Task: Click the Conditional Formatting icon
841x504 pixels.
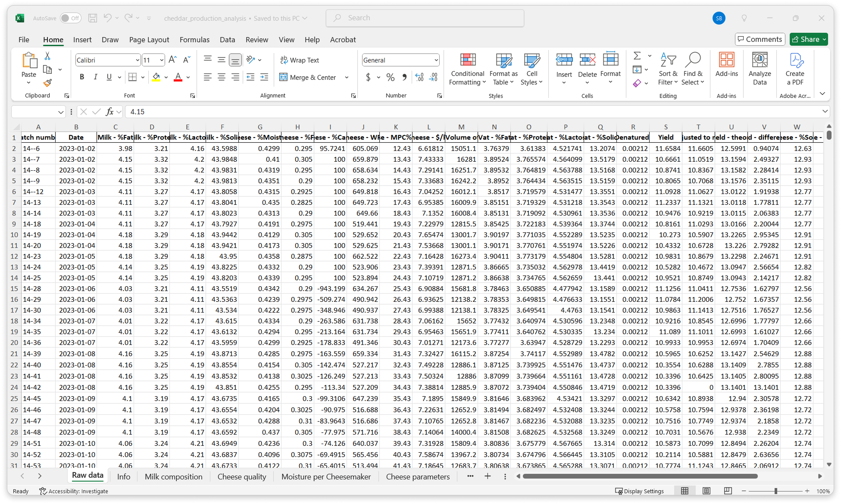Action: pos(467,60)
